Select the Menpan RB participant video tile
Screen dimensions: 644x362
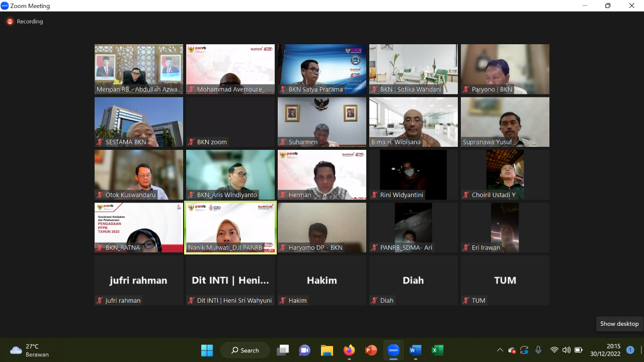pyautogui.click(x=139, y=69)
